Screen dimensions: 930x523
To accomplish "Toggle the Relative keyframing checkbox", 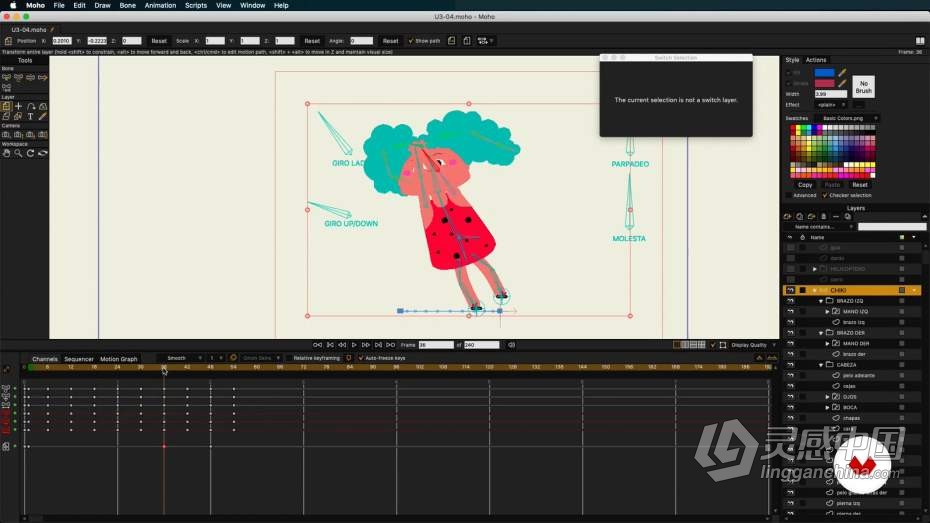I will click(x=289, y=358).
